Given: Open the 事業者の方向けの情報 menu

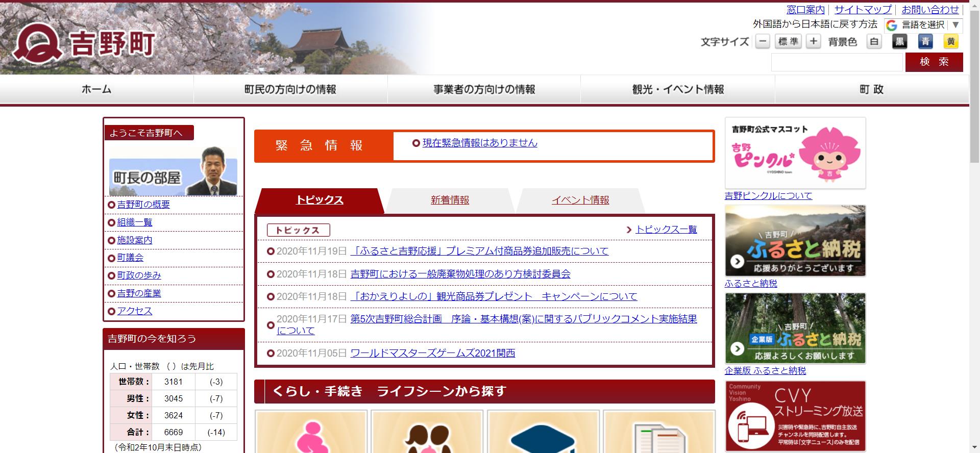Looking at the screenshot, I should (484, 89).
